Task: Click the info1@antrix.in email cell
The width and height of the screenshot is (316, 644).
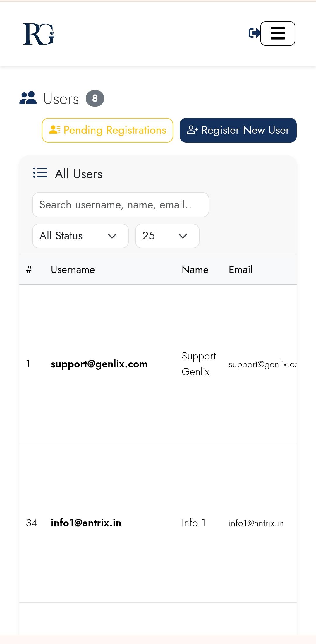Action: click(x=256, y=523)
